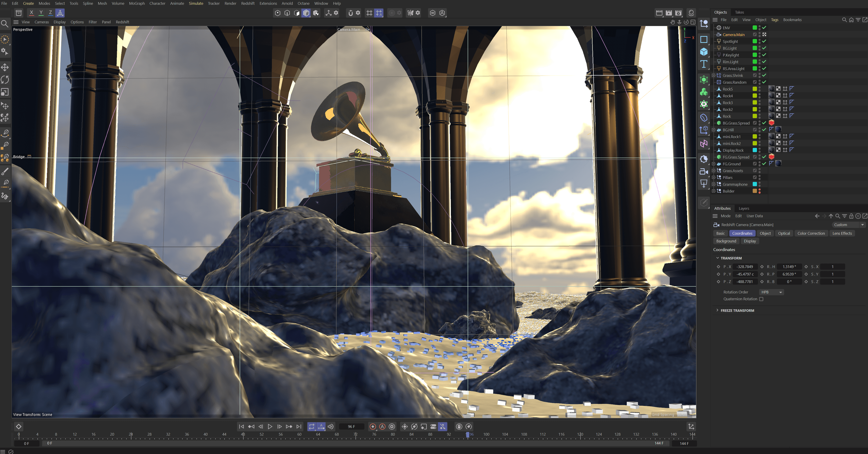The image size is (868, 454).
Task: Click the green layer color swatch of ENV
Action: (x=755, y=28)
